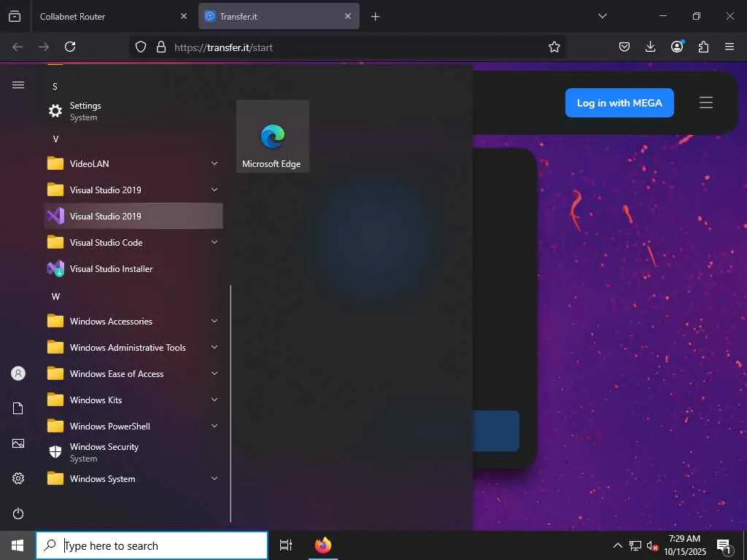View site security padlock info
The image size is (747, 560).
161,47
